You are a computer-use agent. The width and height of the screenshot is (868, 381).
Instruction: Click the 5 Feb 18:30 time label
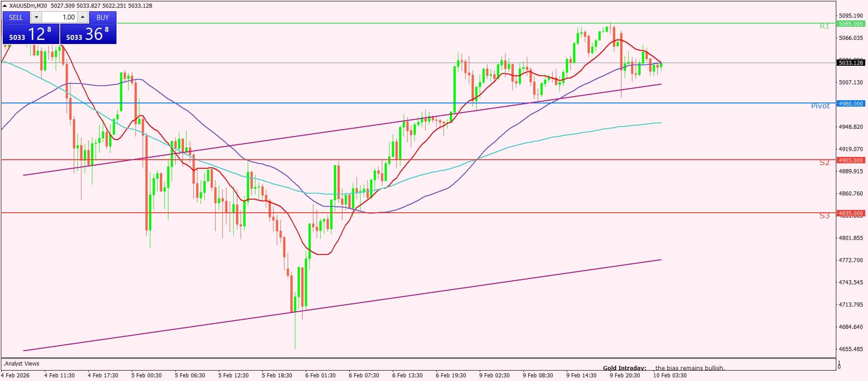[x=277, y=375]
